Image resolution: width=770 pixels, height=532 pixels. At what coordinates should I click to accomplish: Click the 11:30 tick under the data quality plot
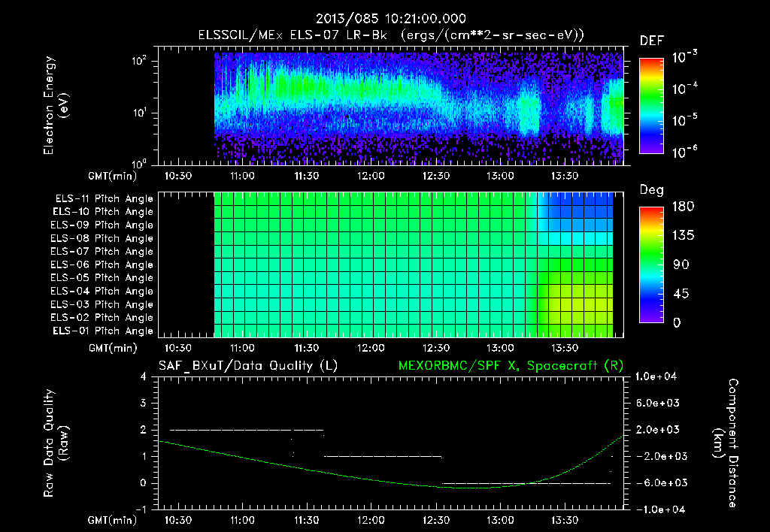pos(307,520)
